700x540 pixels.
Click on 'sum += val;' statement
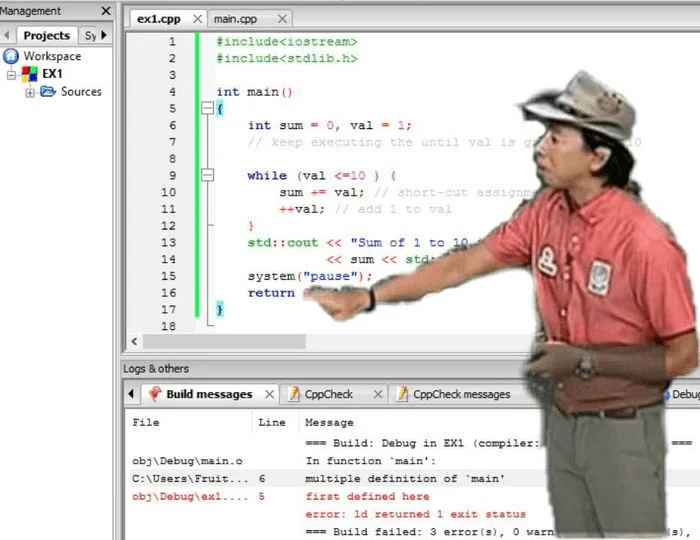click(x=322, y=192)
